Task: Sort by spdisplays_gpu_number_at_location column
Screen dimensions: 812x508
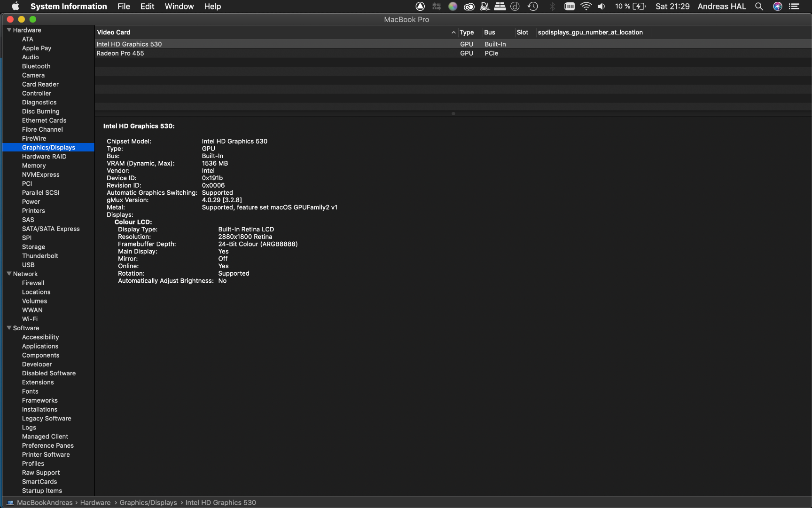Action: click(593, 32)
